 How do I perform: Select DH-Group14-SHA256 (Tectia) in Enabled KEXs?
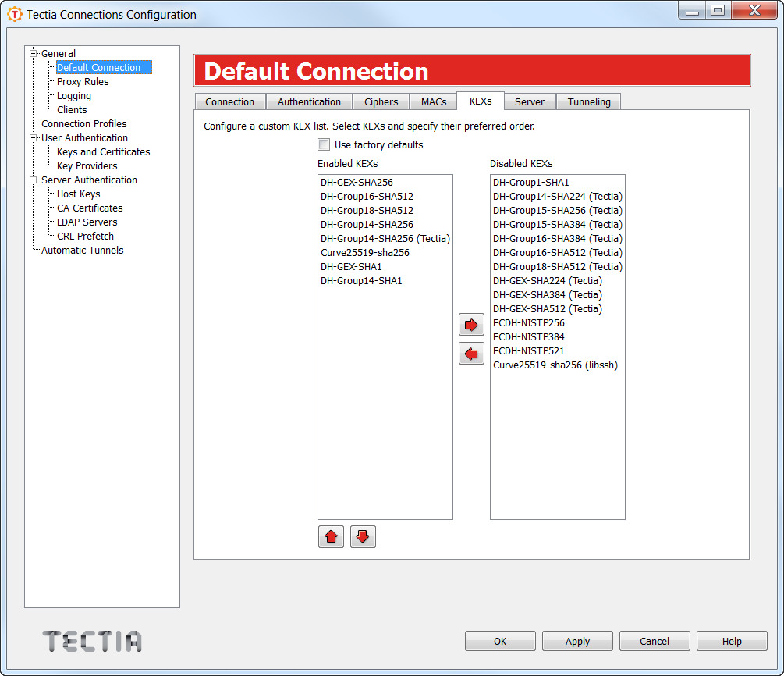click(x=385, y=239)
